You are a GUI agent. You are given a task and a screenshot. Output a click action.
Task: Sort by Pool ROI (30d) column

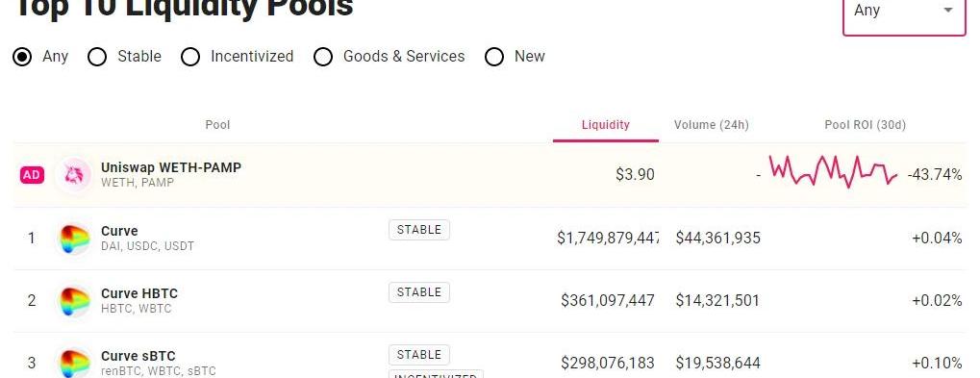(865, 125)
